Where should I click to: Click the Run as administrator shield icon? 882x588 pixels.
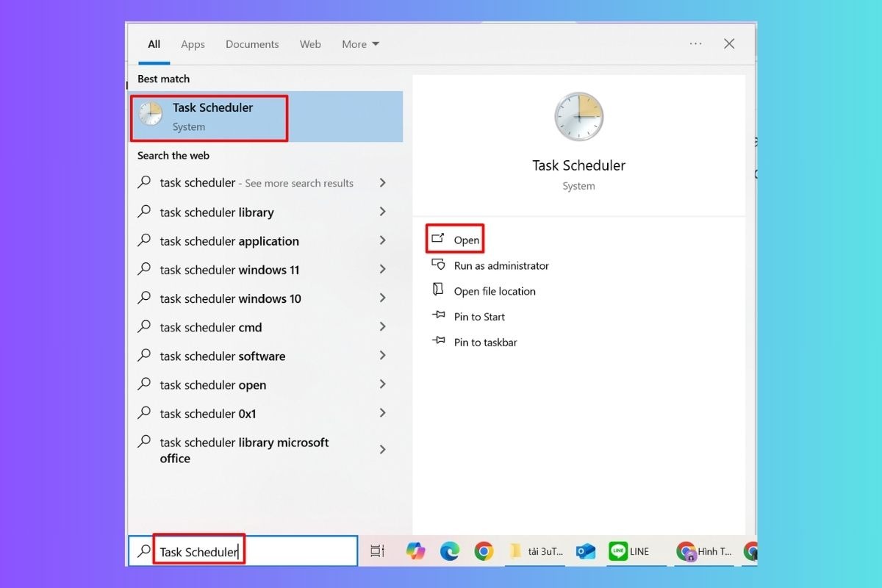point(438,264)
